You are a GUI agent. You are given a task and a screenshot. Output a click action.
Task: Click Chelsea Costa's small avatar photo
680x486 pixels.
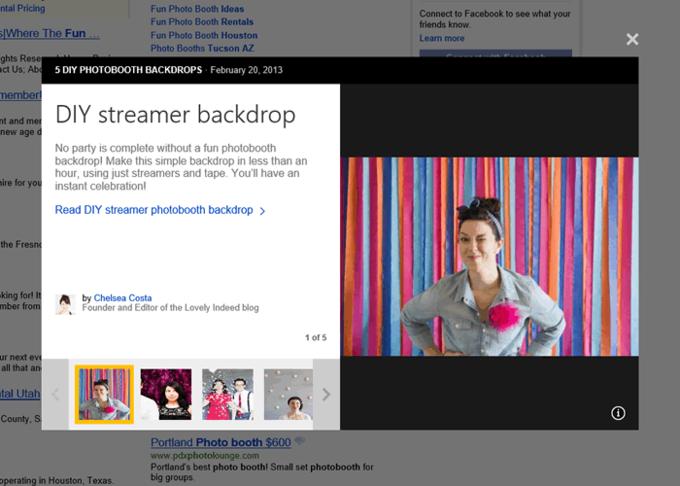[65, 304]
